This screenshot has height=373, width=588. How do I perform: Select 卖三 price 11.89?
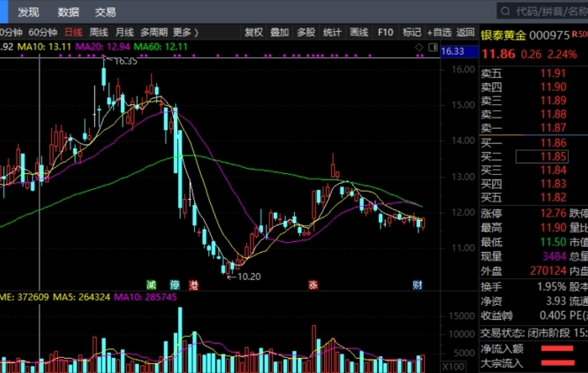click(x=553, y=101)
